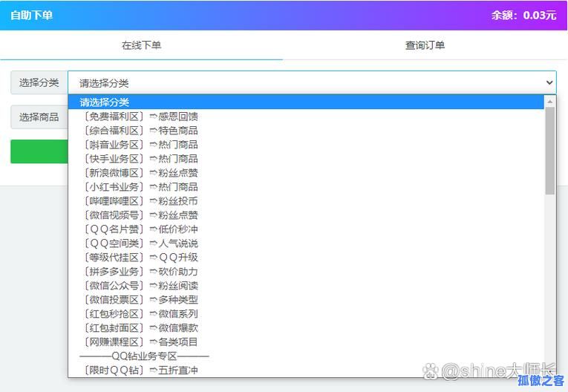Click the scrollbar up arrow in list
The image size is (568, 392).
point(550,101)
